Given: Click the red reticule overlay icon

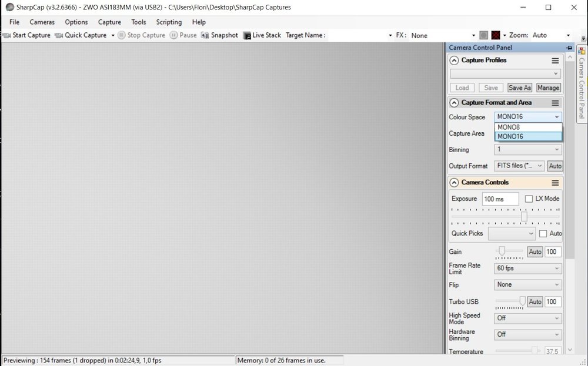Looking at the screenshot, I should pyautogui.click(x=496, y=35).
